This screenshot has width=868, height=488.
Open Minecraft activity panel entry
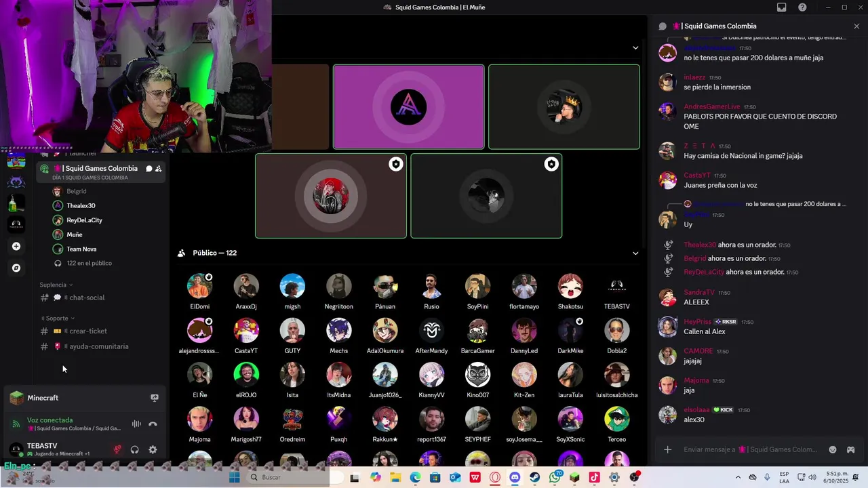click(x=85, y=398)
